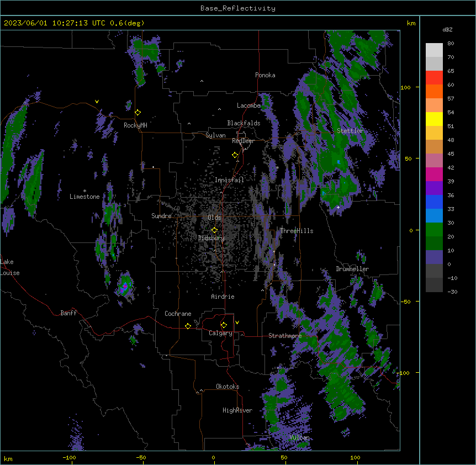This screenshot has width=476, height=465.
Task: Click the Didsbury label
Action: click(211, 238)
